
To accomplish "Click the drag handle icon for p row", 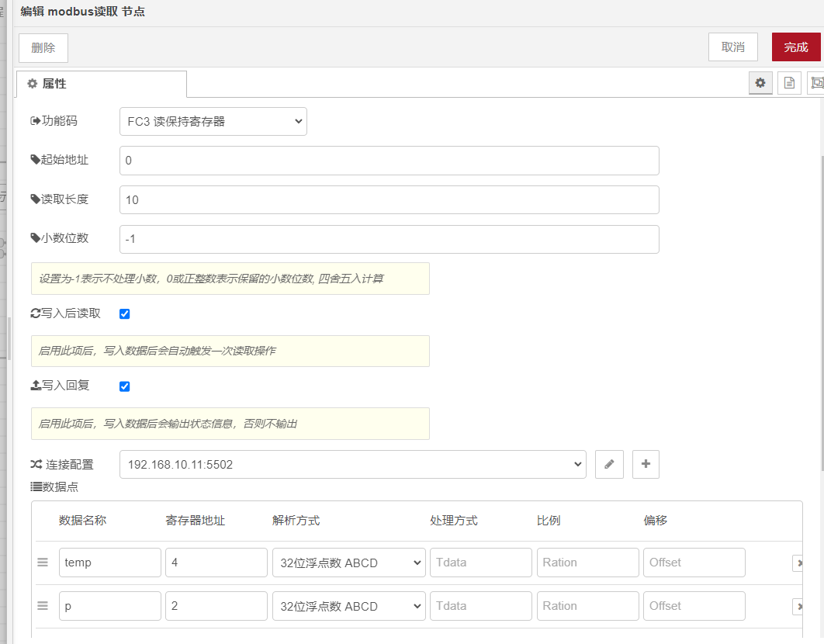I will 43,606.
